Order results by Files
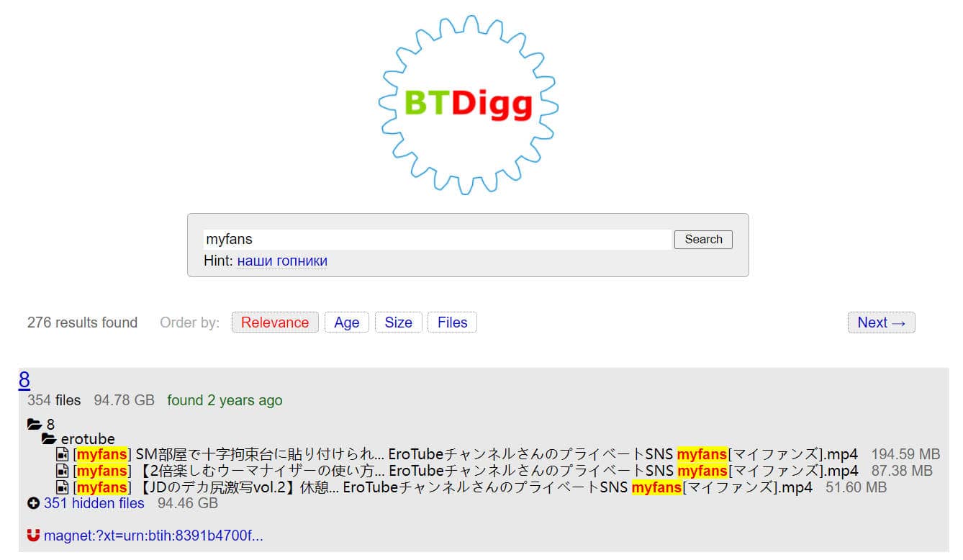This screenshot has height=560, width=963. tap(452, 322)
